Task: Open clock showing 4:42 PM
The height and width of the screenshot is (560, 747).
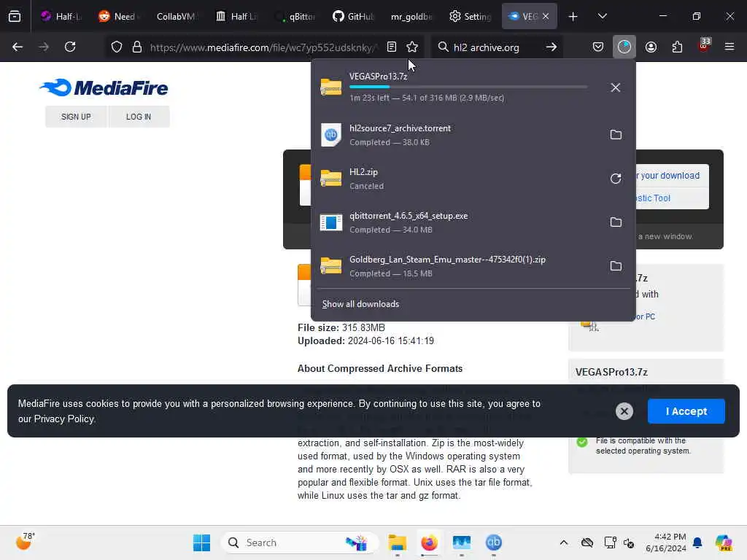Action: pyautogui.click(x=665, y=542)
